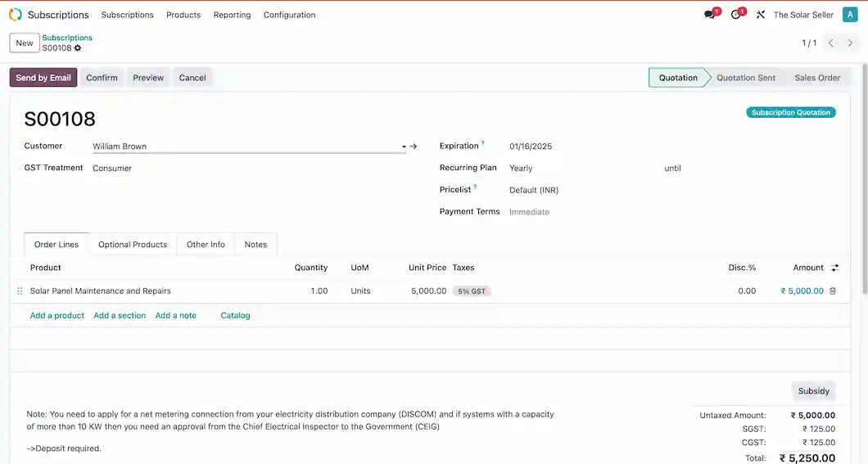Image resolution: width=868 pixels, height=464 pixels.
Task: Open the Reporting menu
Action: (x=232, y=15)
